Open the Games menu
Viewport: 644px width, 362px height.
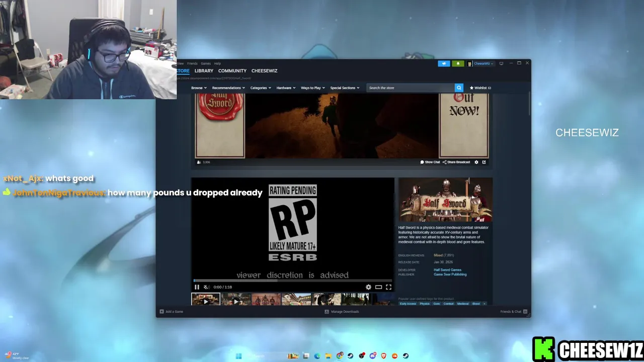point(206,63)
